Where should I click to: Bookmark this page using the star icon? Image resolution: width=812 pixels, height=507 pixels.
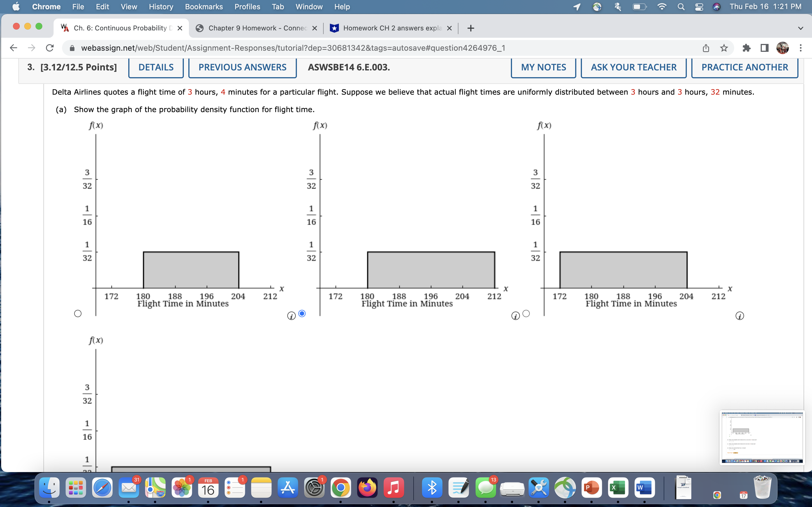(x=724, y=48)
